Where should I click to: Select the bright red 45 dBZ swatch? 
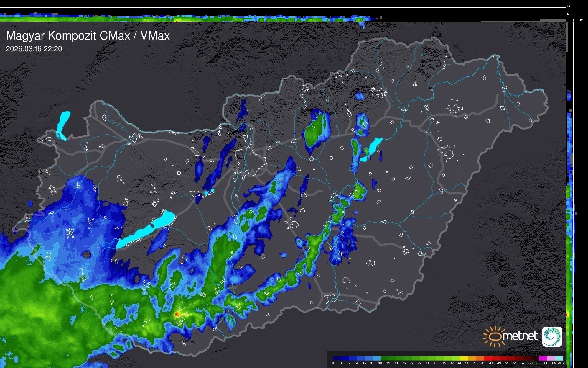coord(487,358)
